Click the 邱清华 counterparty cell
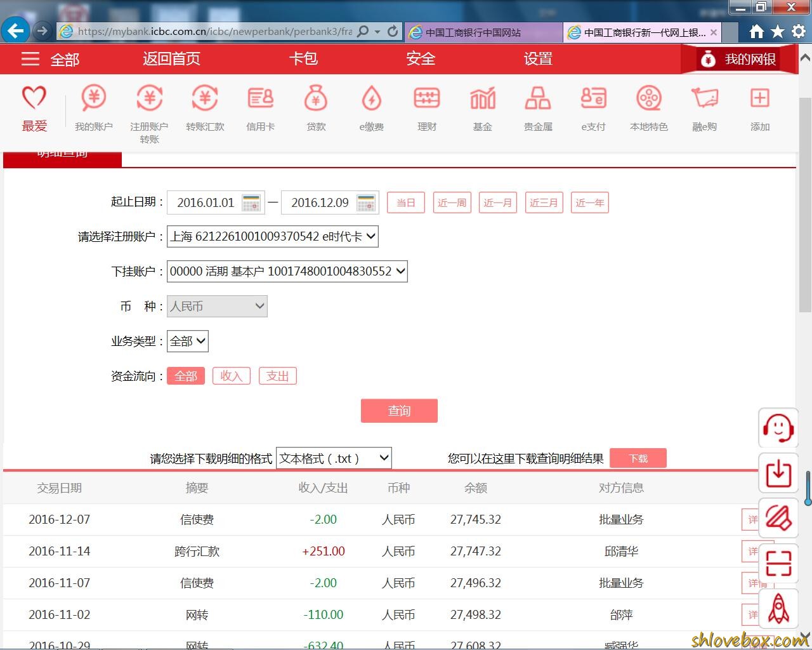Image resolution: width=812 pixels, height=650 pixels. (x=621, y=551)
